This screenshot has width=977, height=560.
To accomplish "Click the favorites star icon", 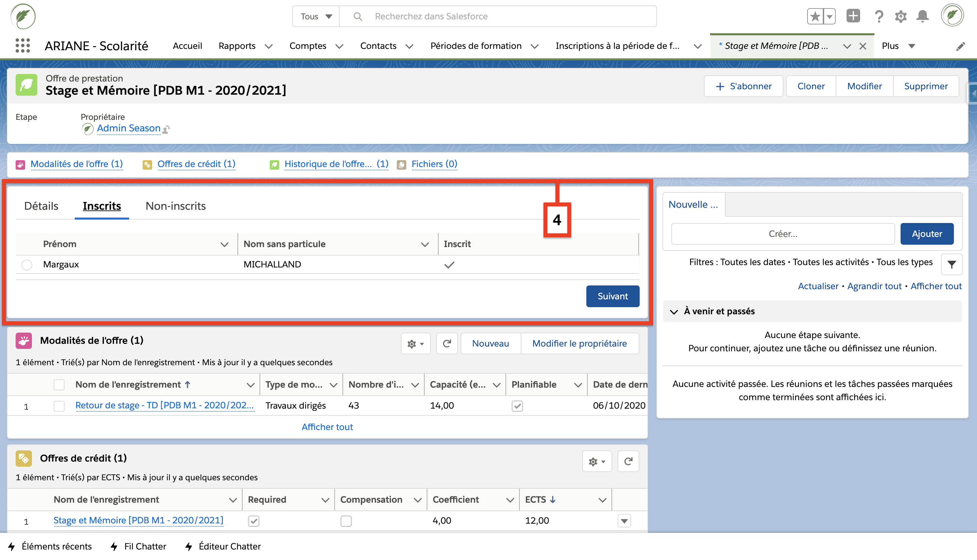I will [x=815, y=16].
